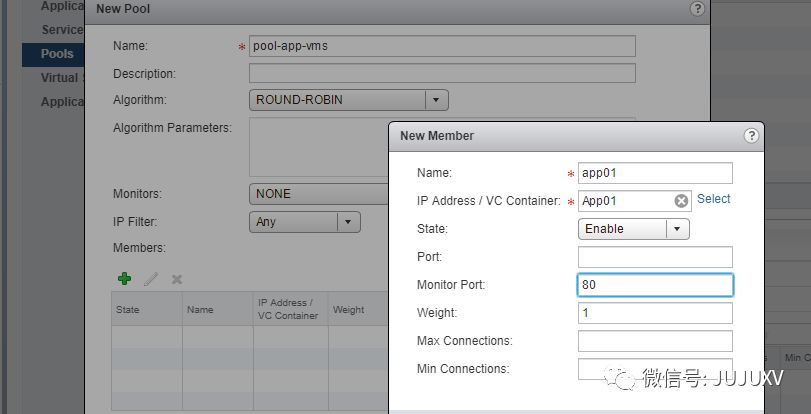Click the Select link for VC Container
The width and height of the screenshot is (811, 414).
click(x=713, y=199)
